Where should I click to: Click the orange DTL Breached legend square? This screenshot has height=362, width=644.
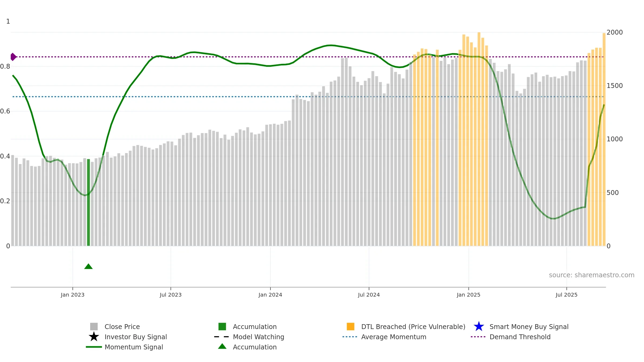350,327
